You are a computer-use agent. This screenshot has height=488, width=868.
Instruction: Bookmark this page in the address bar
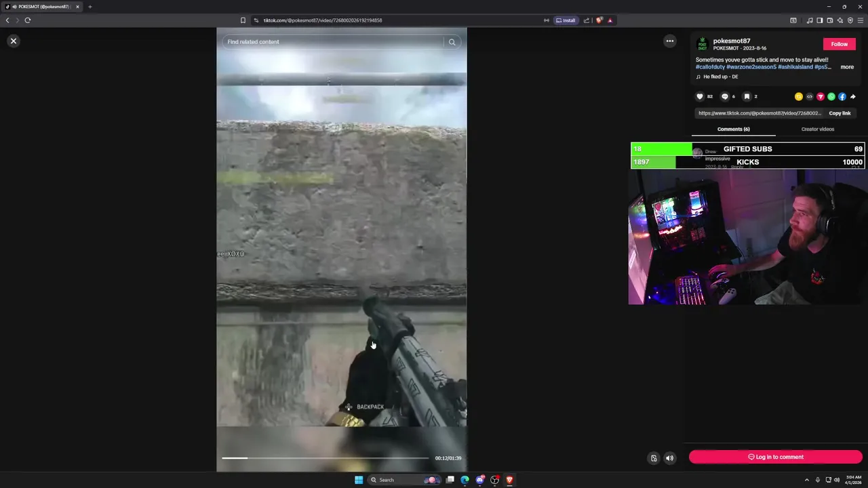[x=243, y=20]
